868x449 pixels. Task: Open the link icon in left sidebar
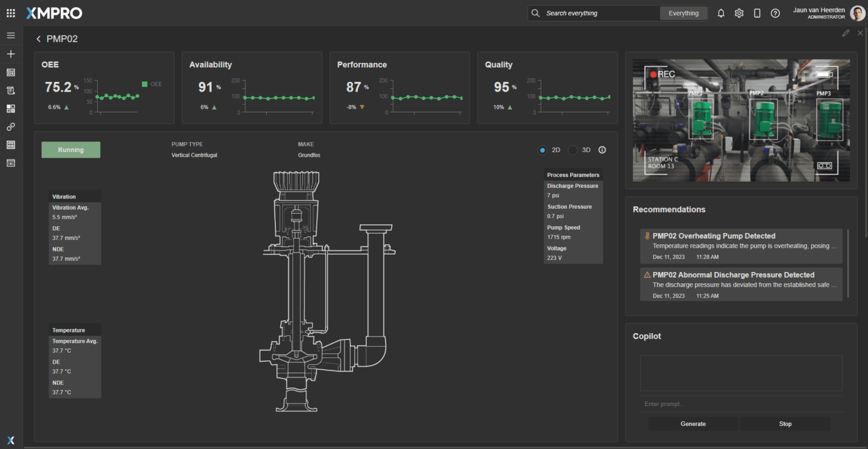pyautogui.click(x=11, y=127)
